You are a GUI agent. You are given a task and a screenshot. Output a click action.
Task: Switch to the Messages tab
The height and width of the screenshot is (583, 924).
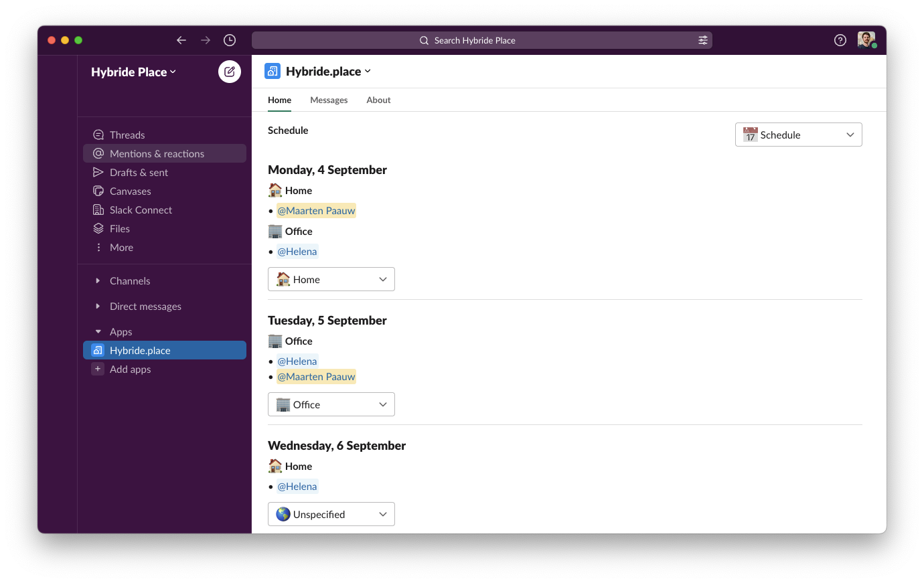coord(329,100)
